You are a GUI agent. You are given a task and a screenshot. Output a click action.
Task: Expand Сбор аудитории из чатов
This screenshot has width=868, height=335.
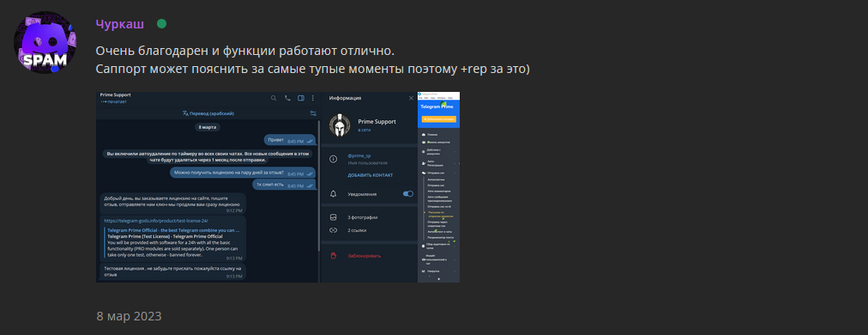(x=438, y=247)
